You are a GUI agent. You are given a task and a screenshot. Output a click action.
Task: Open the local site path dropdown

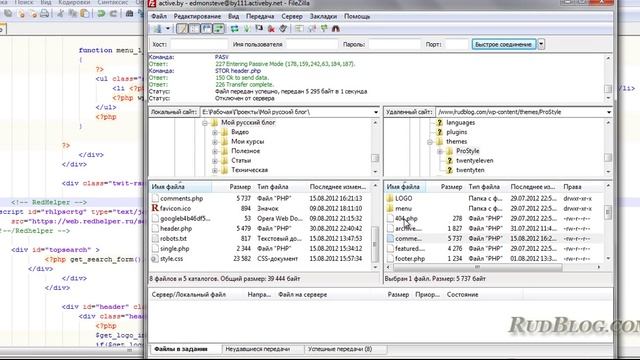click(376, 112)
